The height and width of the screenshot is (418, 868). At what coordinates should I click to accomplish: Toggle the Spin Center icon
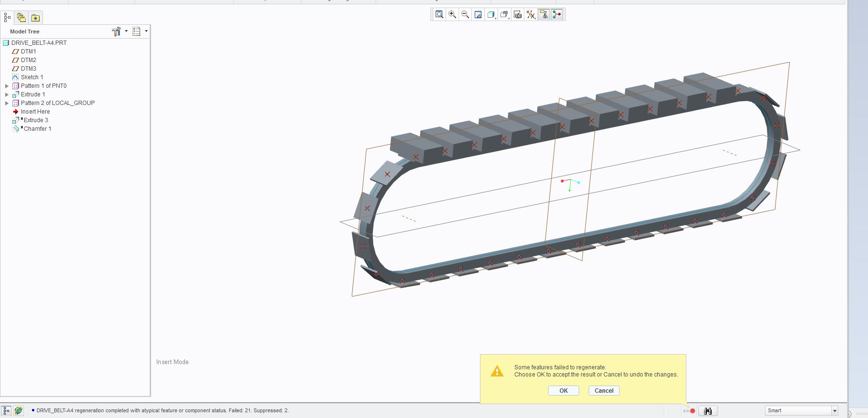557,15
